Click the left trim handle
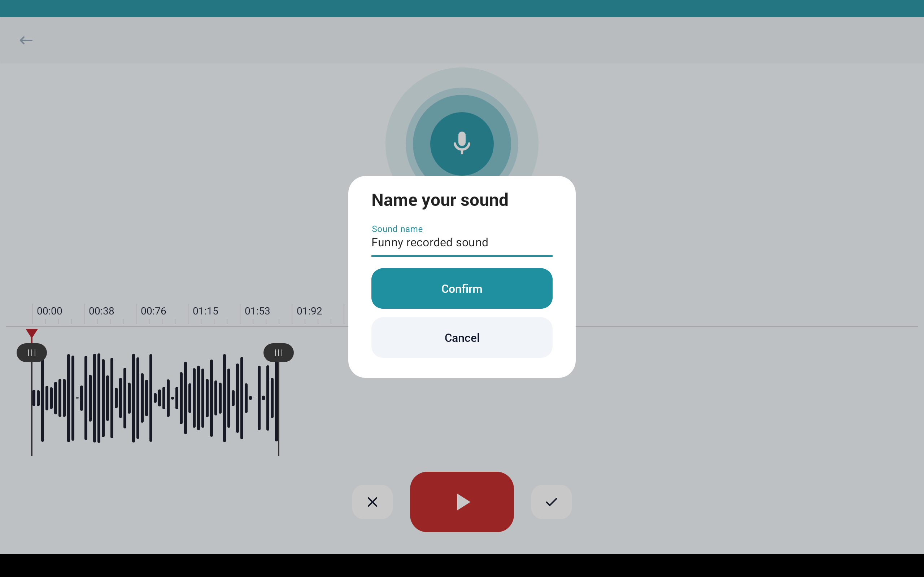This screenshot has height=577, width=924. pyautogui.click(x=32, y=353)
